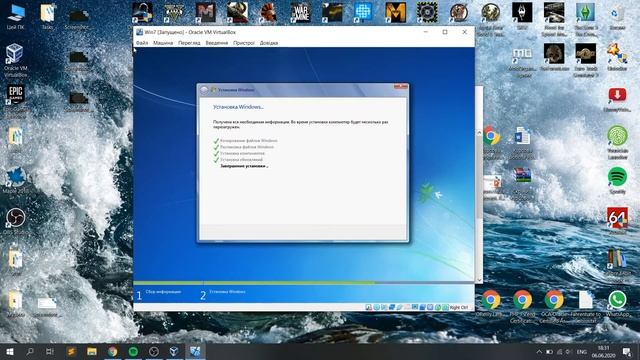The height and width of the screenshot is (360, 640).
Task: Open the Цей ПК desktop icon
Action: [16, 16]
